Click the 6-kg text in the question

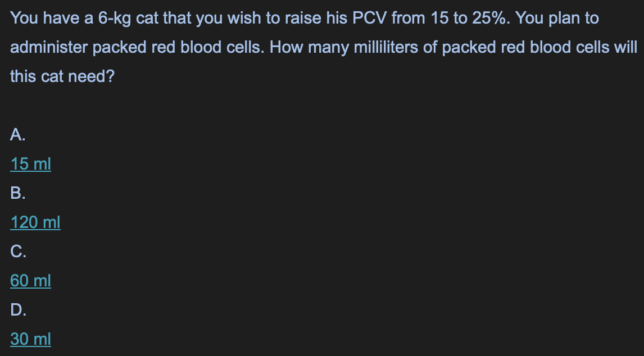tap(115, 19)
